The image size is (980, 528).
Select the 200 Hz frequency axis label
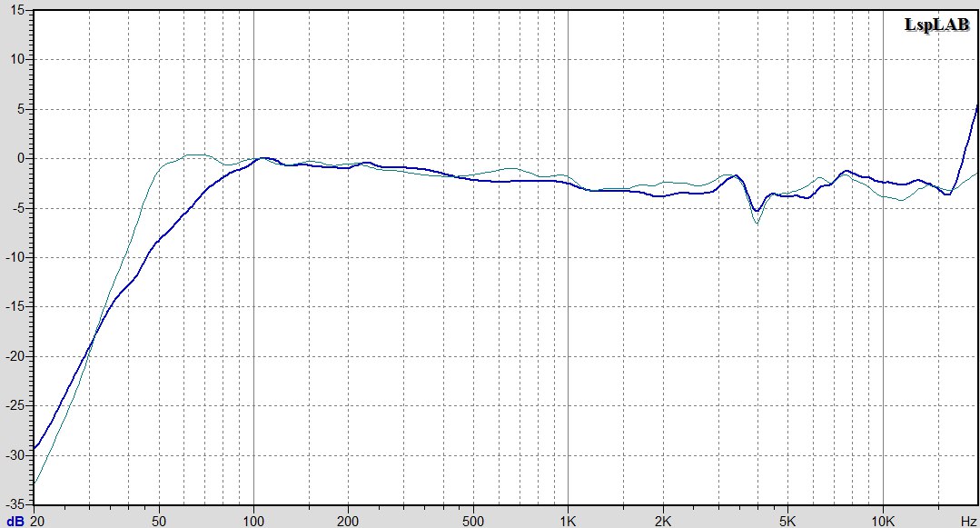point(348,521)
